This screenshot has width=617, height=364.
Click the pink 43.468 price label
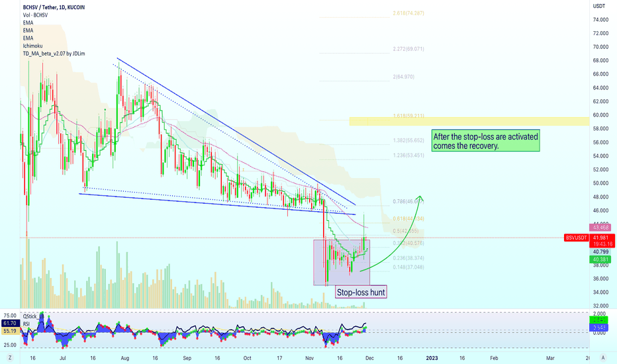coord(600,227)
